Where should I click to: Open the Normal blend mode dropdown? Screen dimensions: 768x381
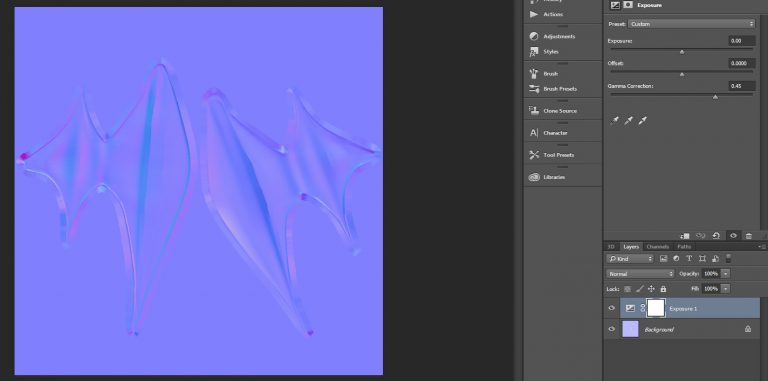640,274
